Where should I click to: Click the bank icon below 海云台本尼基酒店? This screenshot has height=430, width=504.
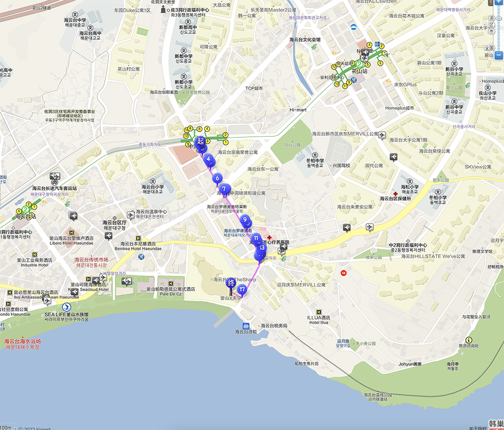pyautogui.click(x=141, y=257)
